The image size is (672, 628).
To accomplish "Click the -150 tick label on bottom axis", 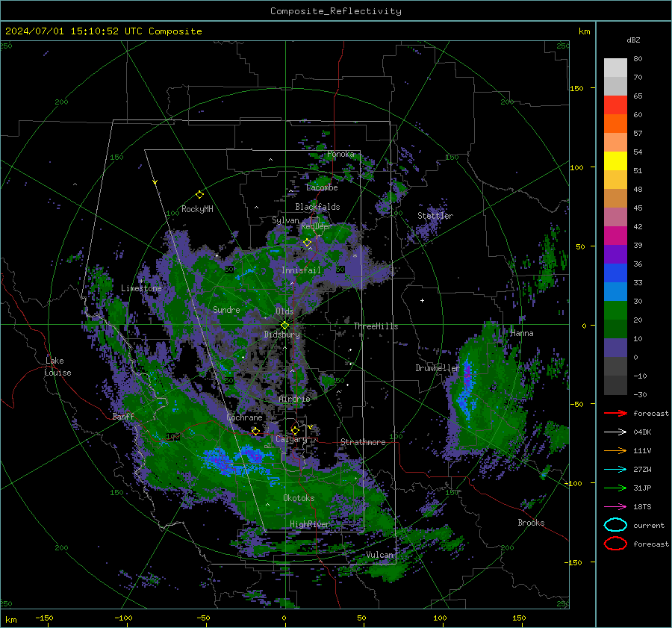I will click(44, 618).
